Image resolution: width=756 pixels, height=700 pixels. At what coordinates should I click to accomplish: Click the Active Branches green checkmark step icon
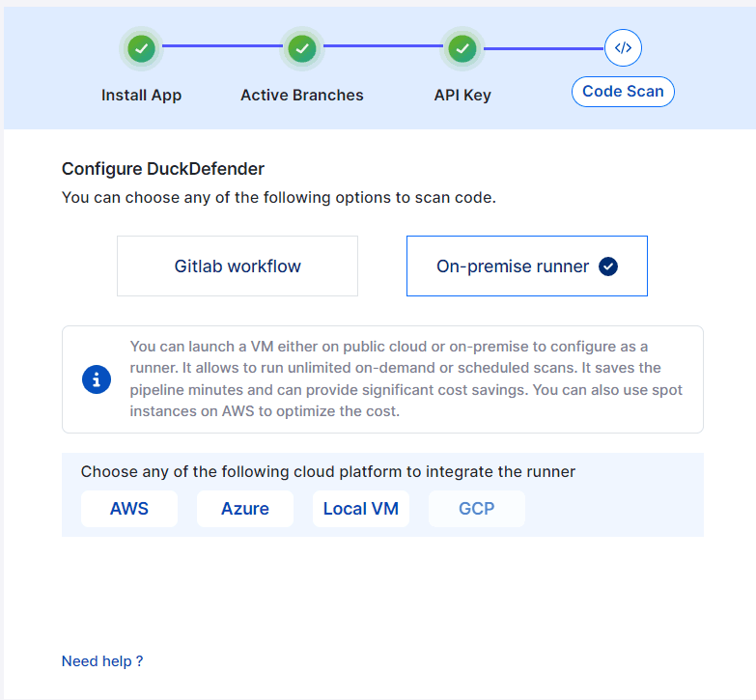(x=302, y=48)
